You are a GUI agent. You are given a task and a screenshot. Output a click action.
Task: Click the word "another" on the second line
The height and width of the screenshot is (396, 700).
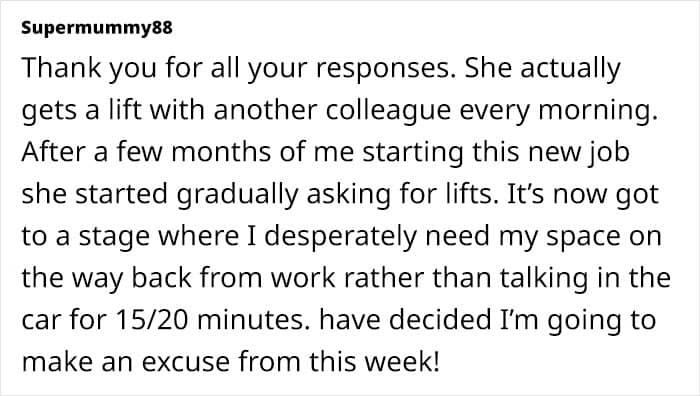point(265,110)
